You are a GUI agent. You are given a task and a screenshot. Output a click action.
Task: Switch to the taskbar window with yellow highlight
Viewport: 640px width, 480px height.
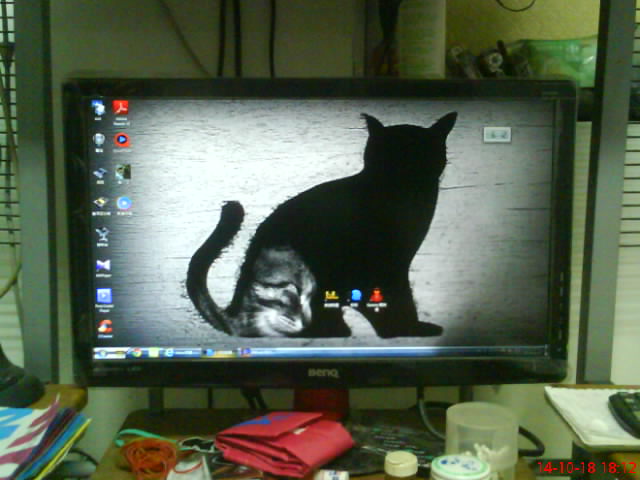(220, 353)
